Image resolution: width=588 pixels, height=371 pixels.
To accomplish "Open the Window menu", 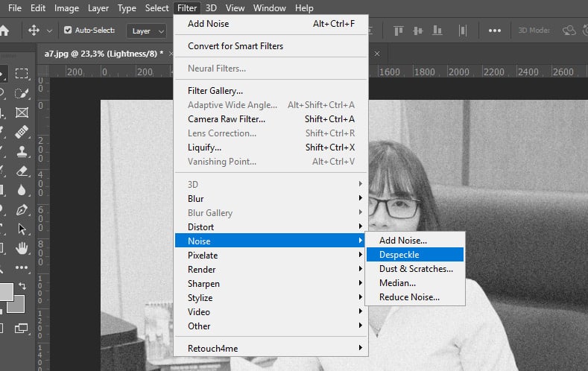I will [x=269, y=8].
